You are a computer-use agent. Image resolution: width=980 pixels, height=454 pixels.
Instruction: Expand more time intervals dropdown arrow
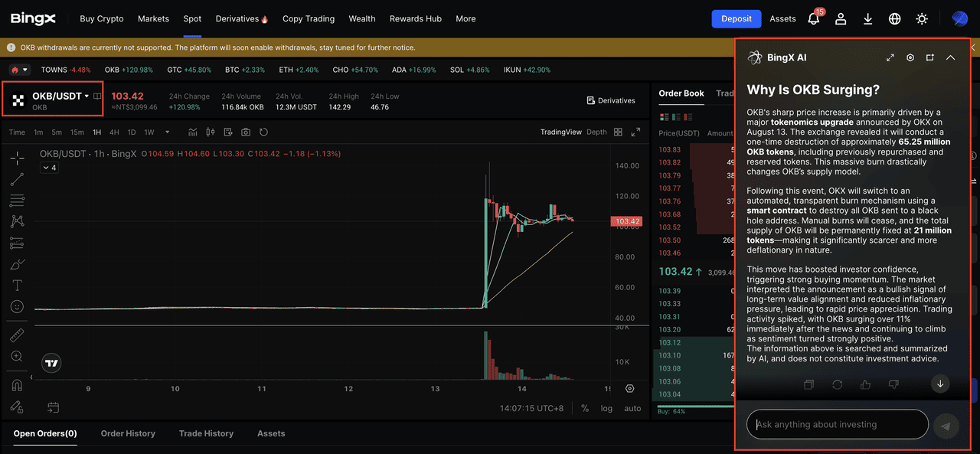(168, 132)
